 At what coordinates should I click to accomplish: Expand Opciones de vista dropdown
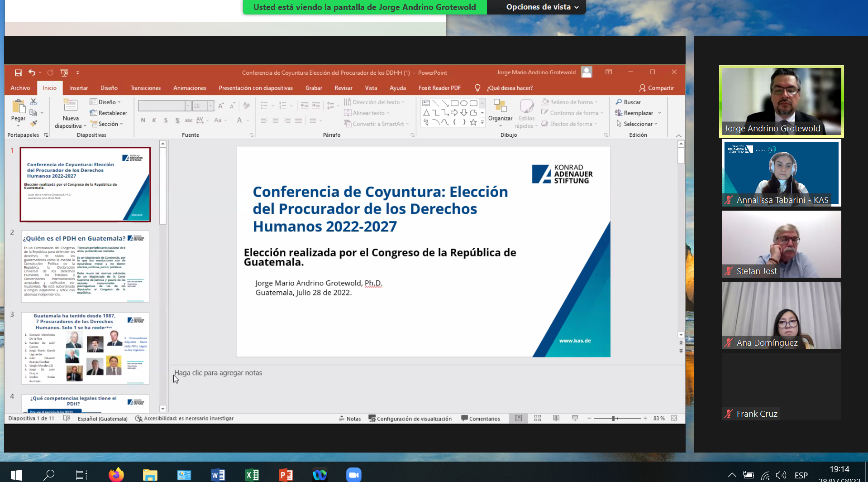coord(542,7)
